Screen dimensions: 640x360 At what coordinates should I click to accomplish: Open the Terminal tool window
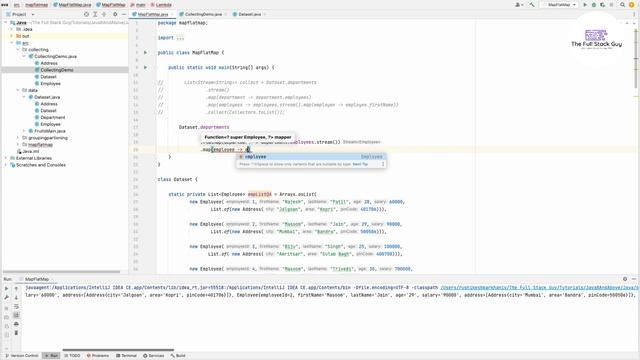point(126,356)
